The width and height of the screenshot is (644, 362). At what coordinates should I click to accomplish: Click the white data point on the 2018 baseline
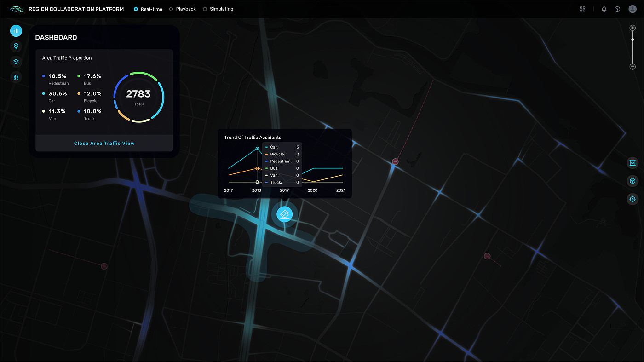(257, 182)
